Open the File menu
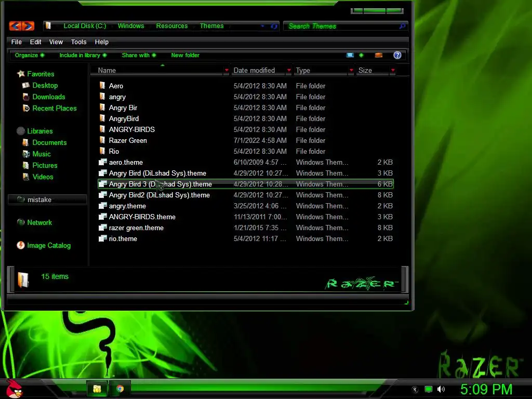The image size is (532, 399). pos(16,42)
